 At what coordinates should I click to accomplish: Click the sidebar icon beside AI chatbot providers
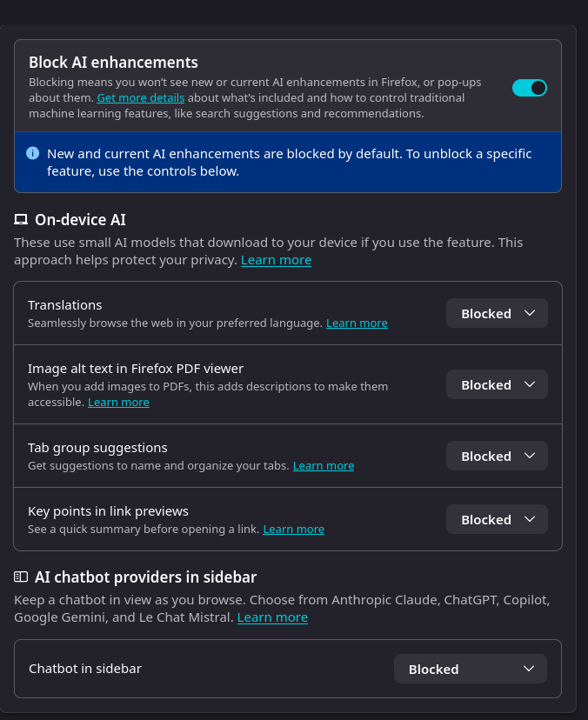coord(21,577)
